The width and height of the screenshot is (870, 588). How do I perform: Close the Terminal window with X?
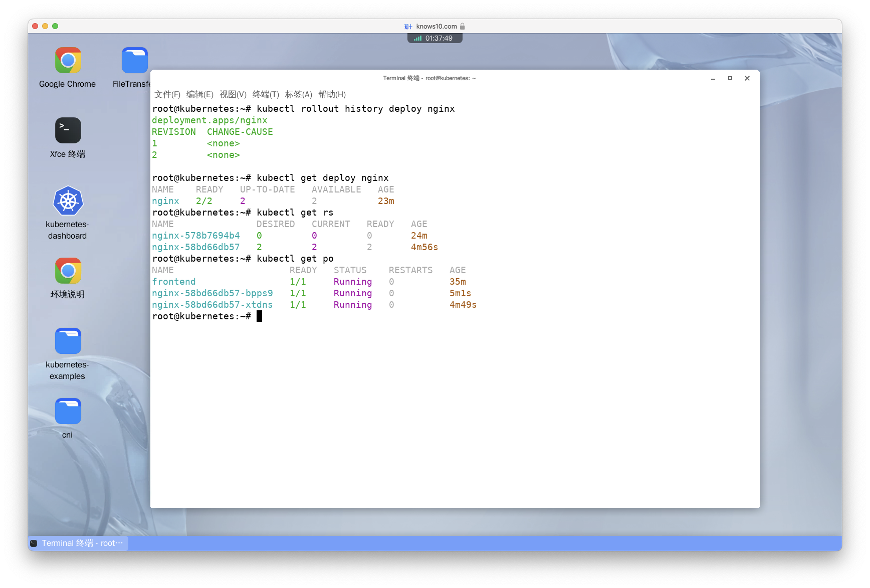pos(747,78)
